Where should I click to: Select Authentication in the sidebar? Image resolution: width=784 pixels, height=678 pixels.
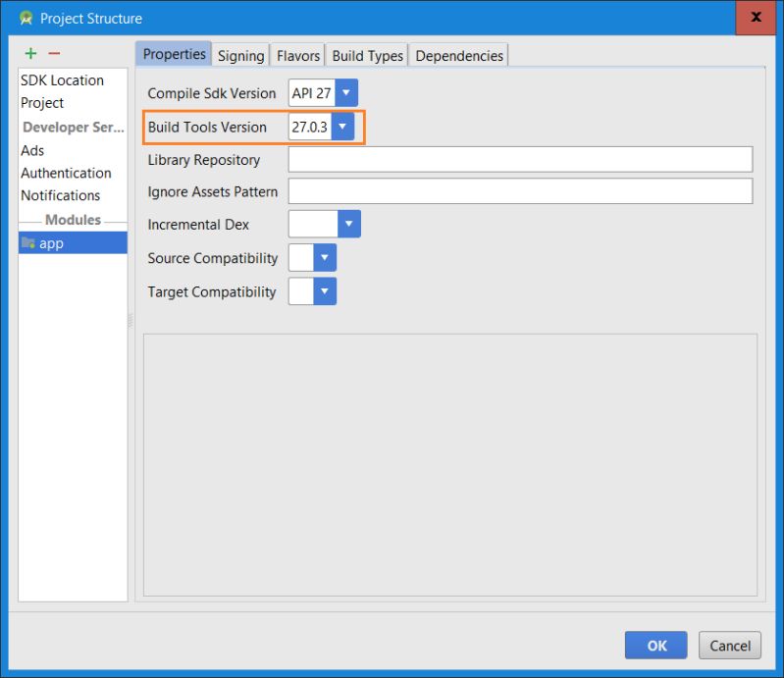tap(73, 173)
